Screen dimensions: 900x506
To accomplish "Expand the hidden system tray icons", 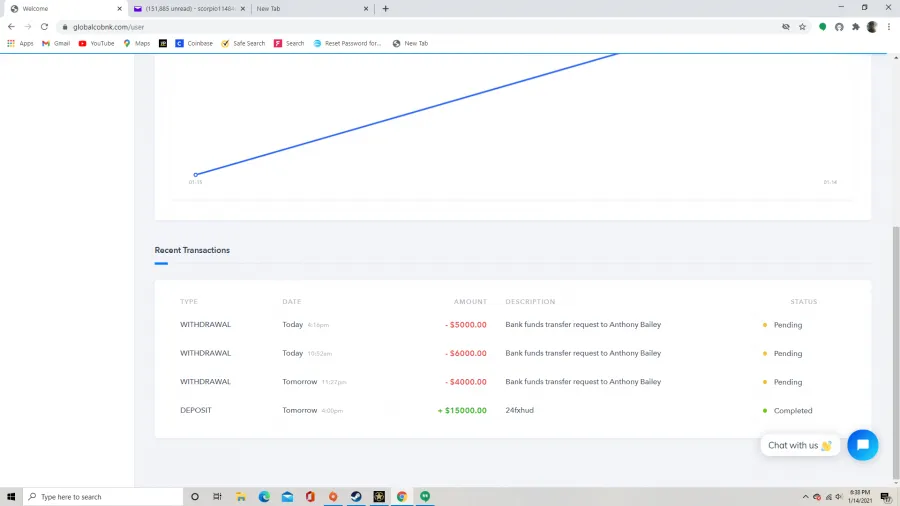I will (805, 497).
